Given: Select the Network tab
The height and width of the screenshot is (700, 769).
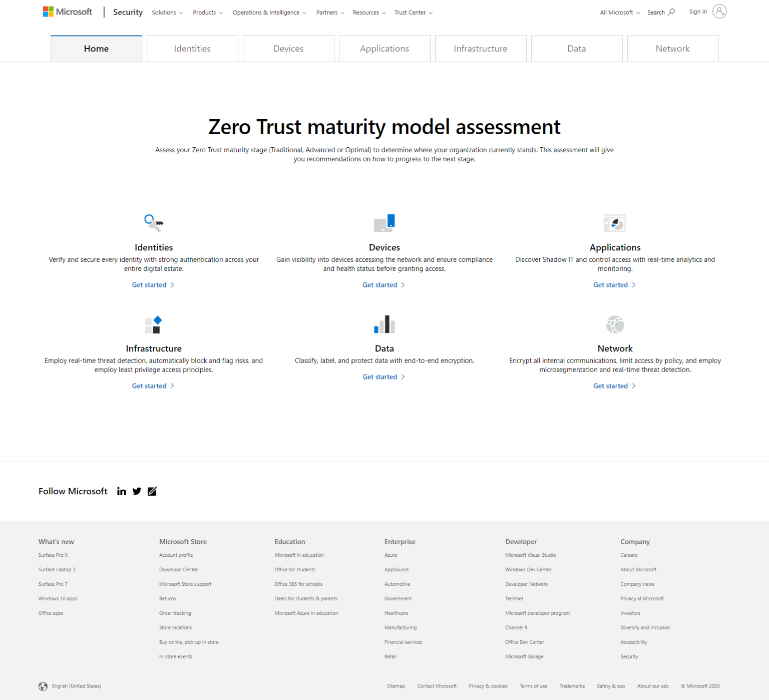Looking at the screenshot, I should click(x=672, y=48).
